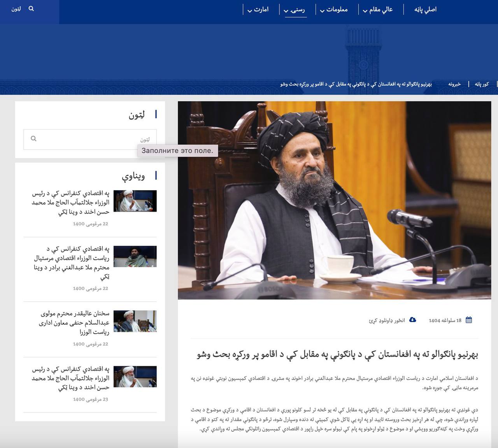Viewport: 498px width, 448px height.
Task: Click the main article photo of seated man
Action: point(334,200)
